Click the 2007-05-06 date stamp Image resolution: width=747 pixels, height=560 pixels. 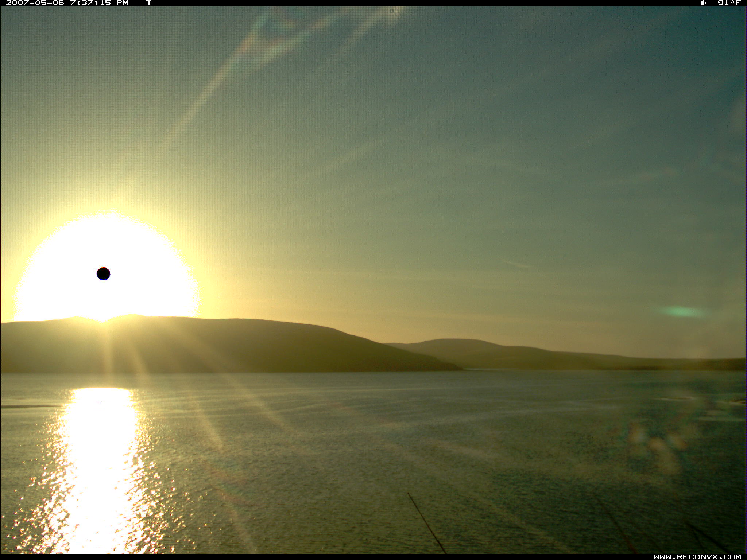35,3
